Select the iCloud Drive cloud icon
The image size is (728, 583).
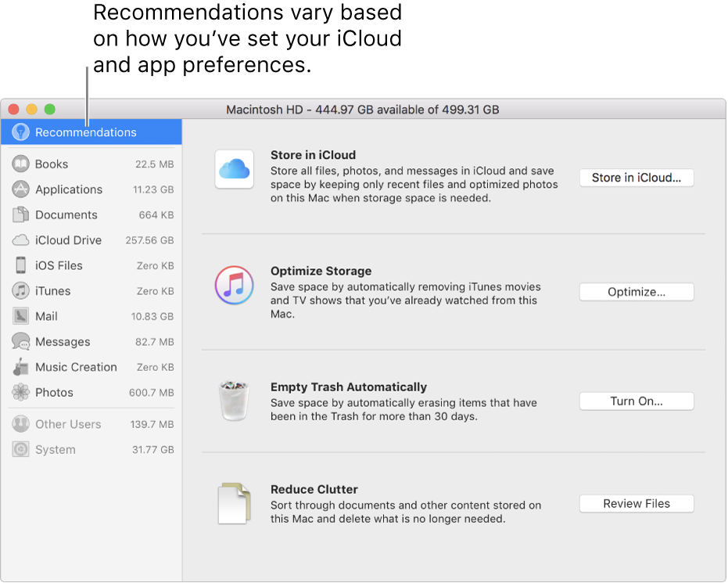pyautogui.click(x=21, y=240)
